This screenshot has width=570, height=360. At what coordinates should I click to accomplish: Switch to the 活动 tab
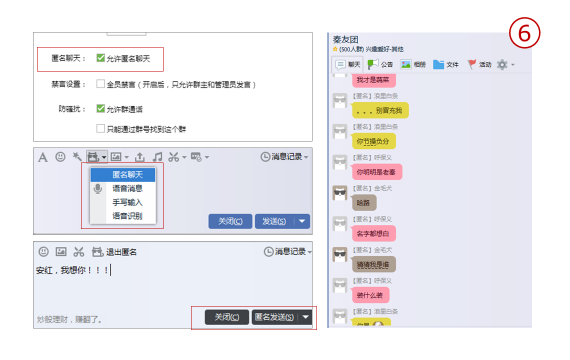point(479,65)
